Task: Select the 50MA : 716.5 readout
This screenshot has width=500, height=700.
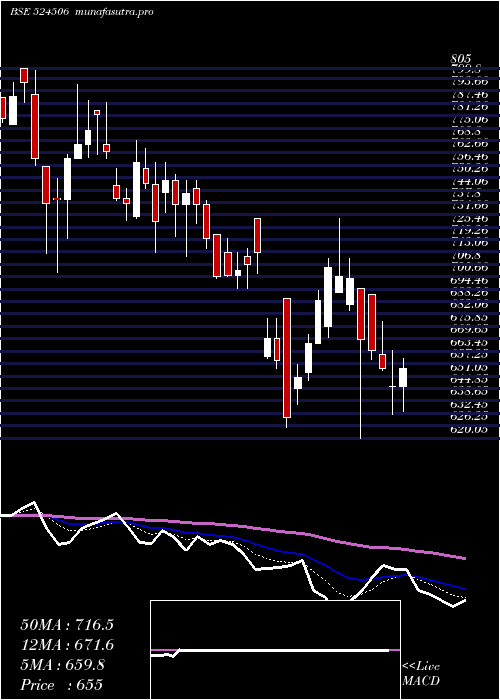Action: (67, 625)
